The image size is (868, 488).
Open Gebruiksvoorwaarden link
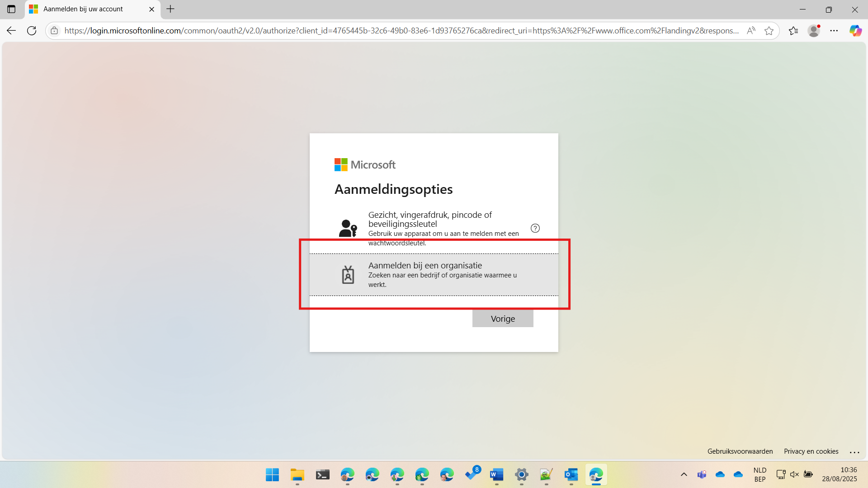coord(740,451)
